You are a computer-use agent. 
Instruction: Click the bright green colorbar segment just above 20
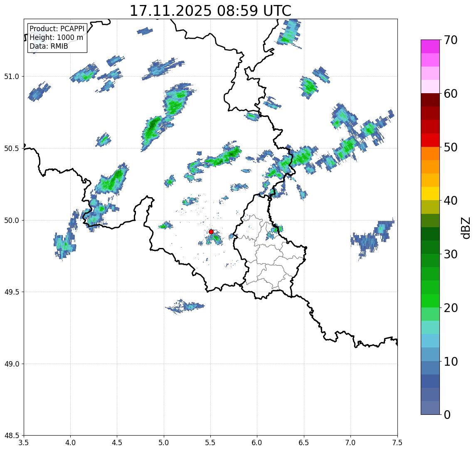(430, 300)
